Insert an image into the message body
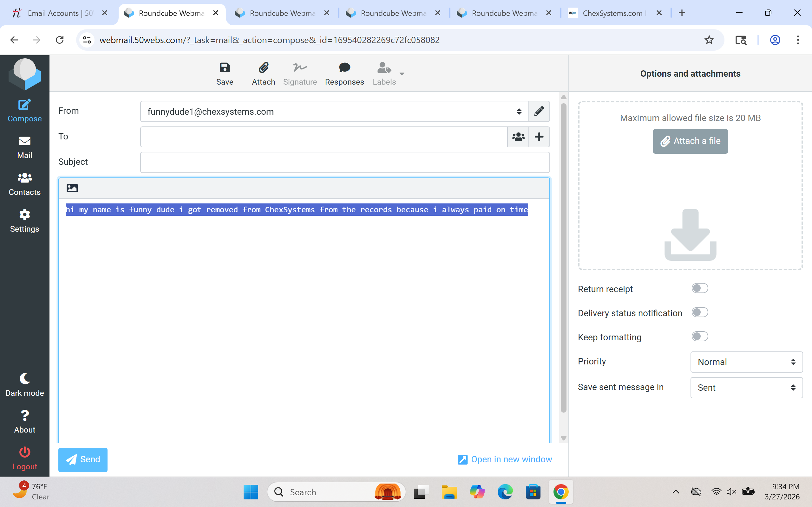 (x=72, y=188)
